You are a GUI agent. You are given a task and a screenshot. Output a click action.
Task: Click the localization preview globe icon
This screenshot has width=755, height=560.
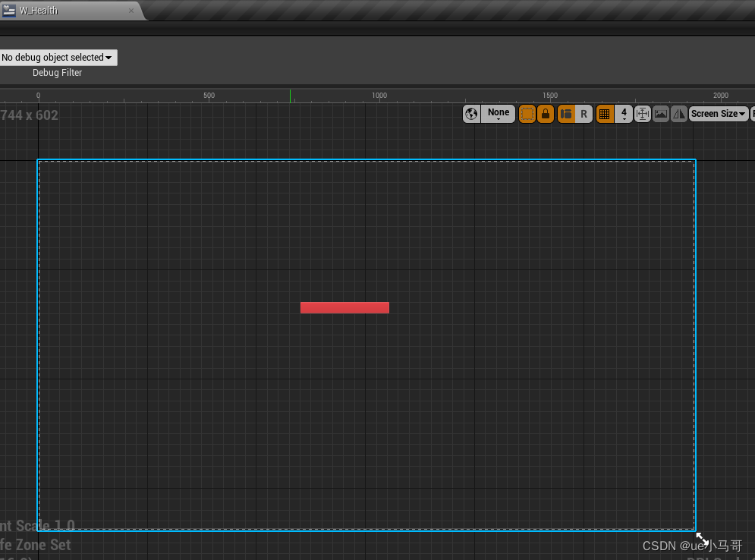(471, 114)
